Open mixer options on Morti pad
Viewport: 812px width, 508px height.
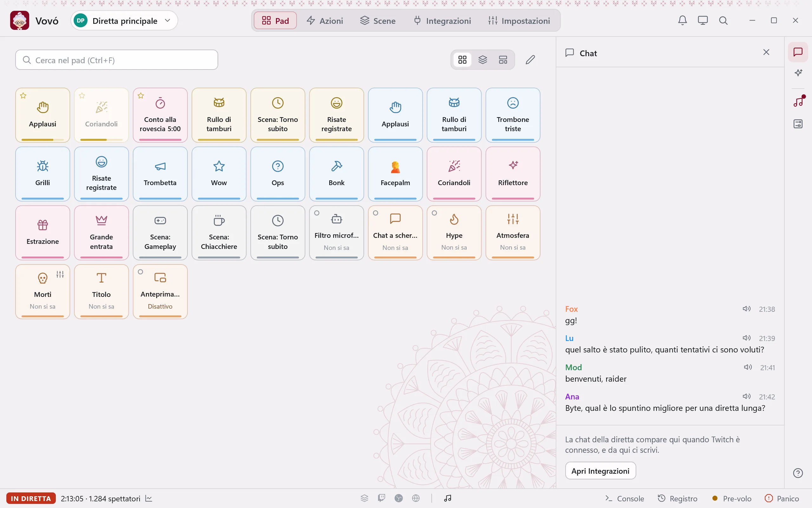click(60, 274)
